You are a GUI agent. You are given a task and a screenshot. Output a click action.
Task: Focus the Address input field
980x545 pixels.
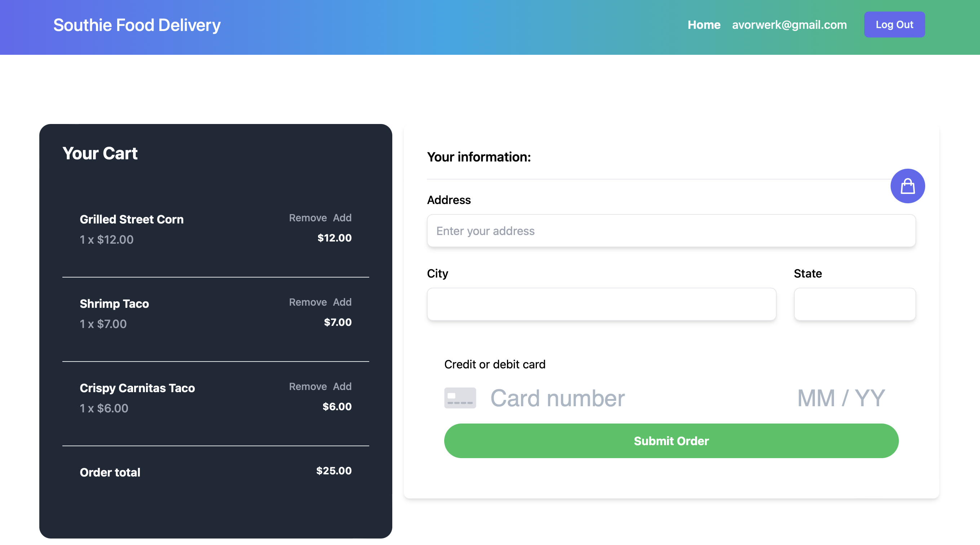pyautogui.click(x=671, y=231)
